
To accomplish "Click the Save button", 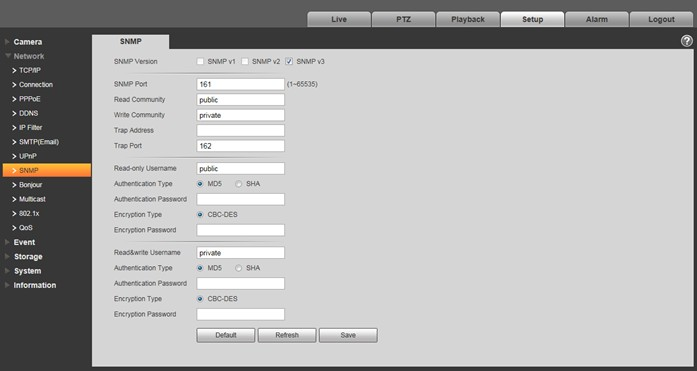I will click(348, 335).
